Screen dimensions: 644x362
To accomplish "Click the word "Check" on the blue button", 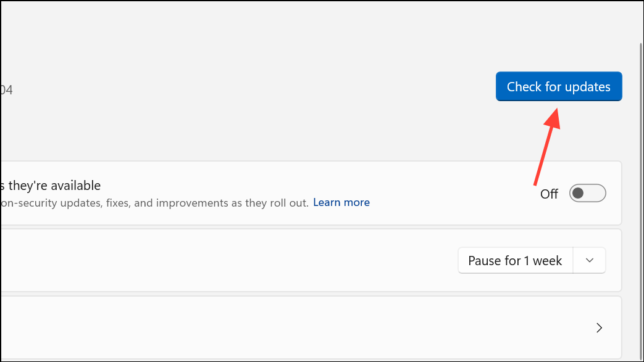I will [524, 87].
